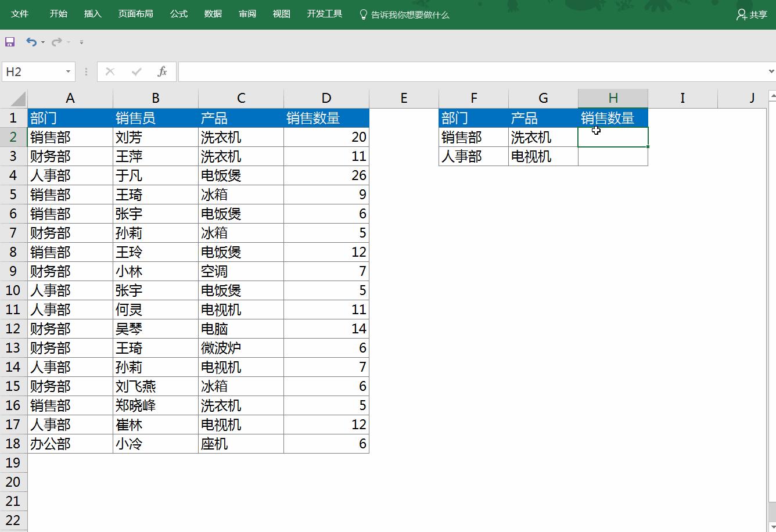Click the Undo arrow icon
This screenshot has height=532, width=776.
point(30,41)
